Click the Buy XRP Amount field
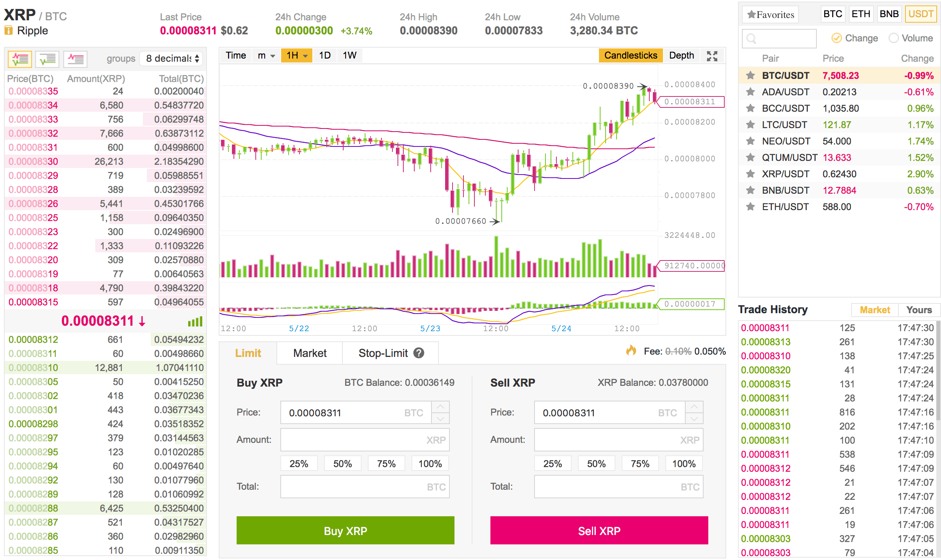The height and width of the screenshot is (560, 941). tap(365, 440)
